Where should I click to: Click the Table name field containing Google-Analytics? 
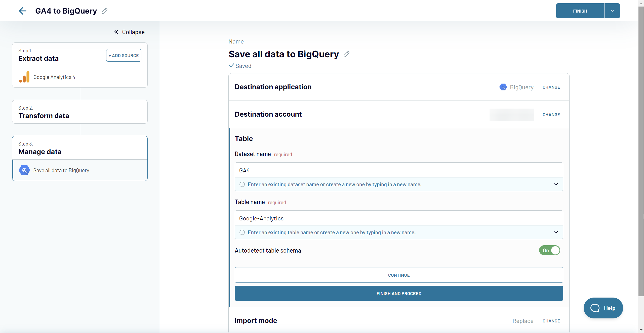(399, 218)
